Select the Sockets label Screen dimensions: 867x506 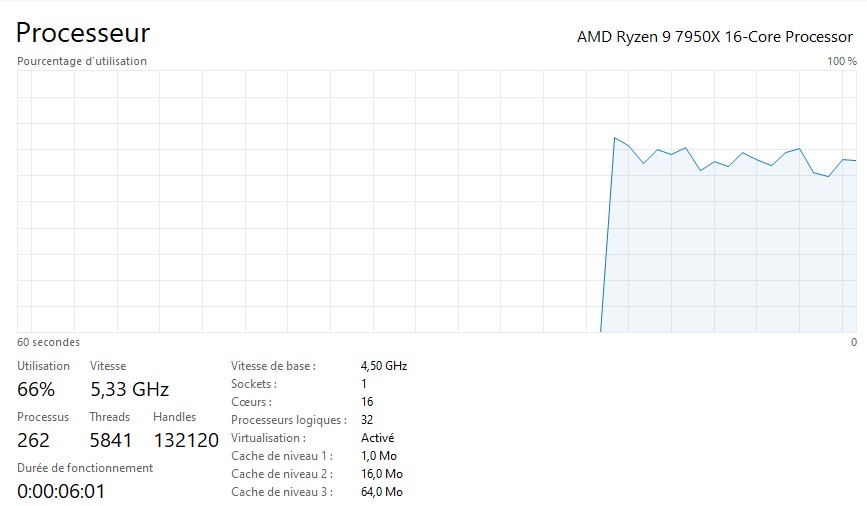(x=253, y=384)
